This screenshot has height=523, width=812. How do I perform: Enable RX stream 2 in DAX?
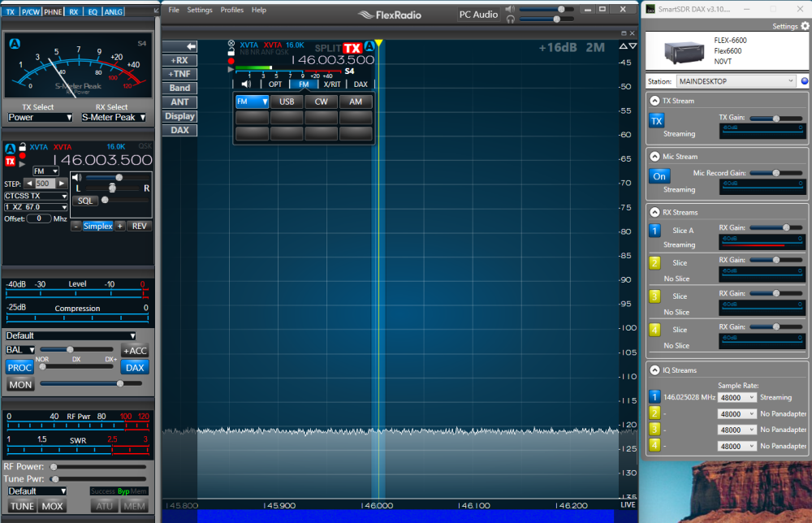(x=654, y=263)
